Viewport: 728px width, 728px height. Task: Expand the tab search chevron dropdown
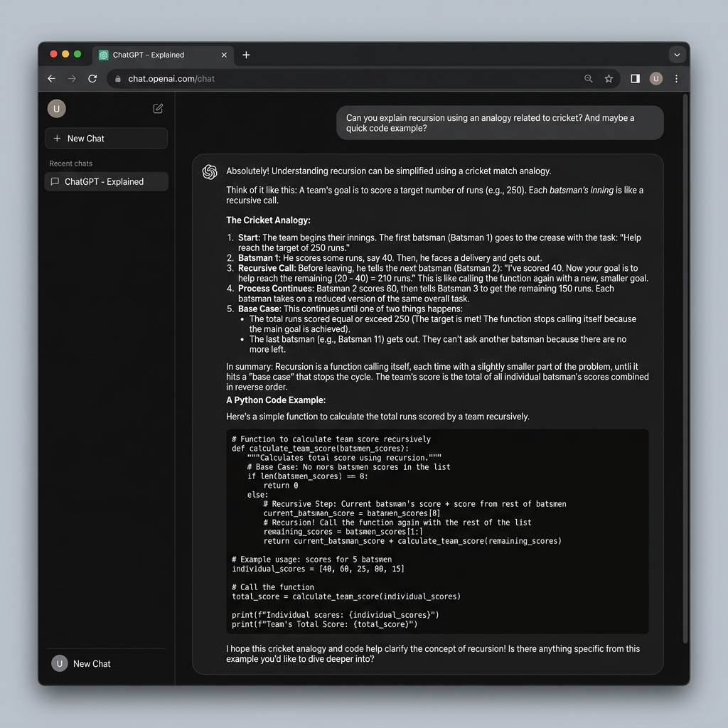coord(677,55)
